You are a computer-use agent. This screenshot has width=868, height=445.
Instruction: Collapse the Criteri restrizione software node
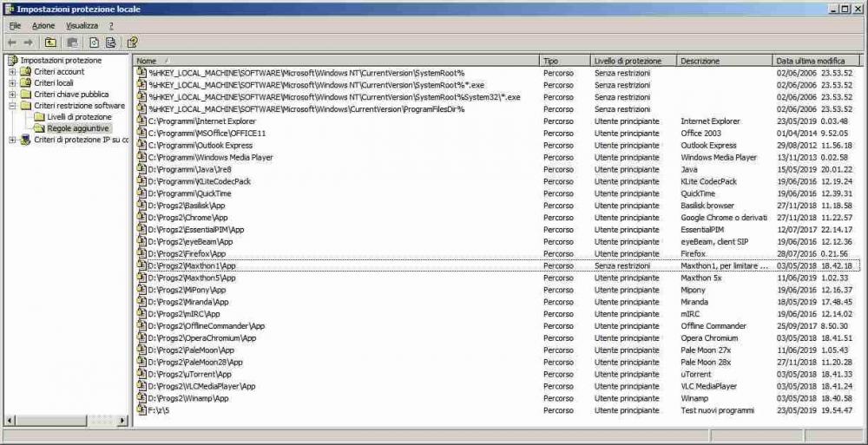12,106
